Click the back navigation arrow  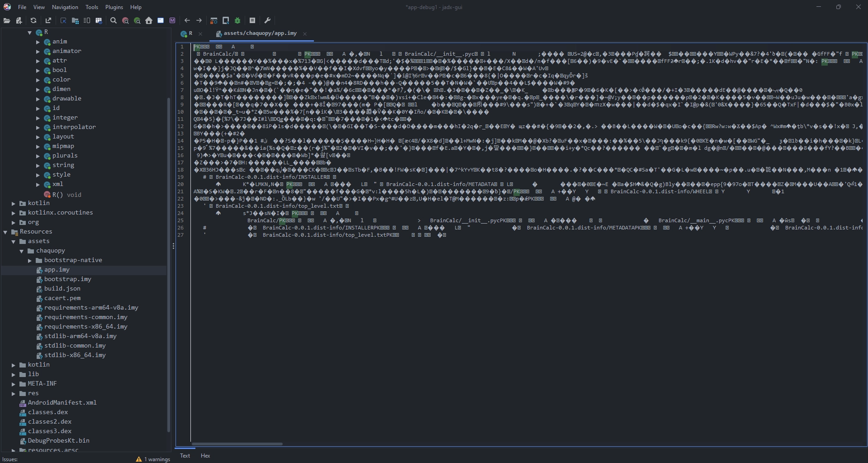pyautogui.click(x=187, y=20)
